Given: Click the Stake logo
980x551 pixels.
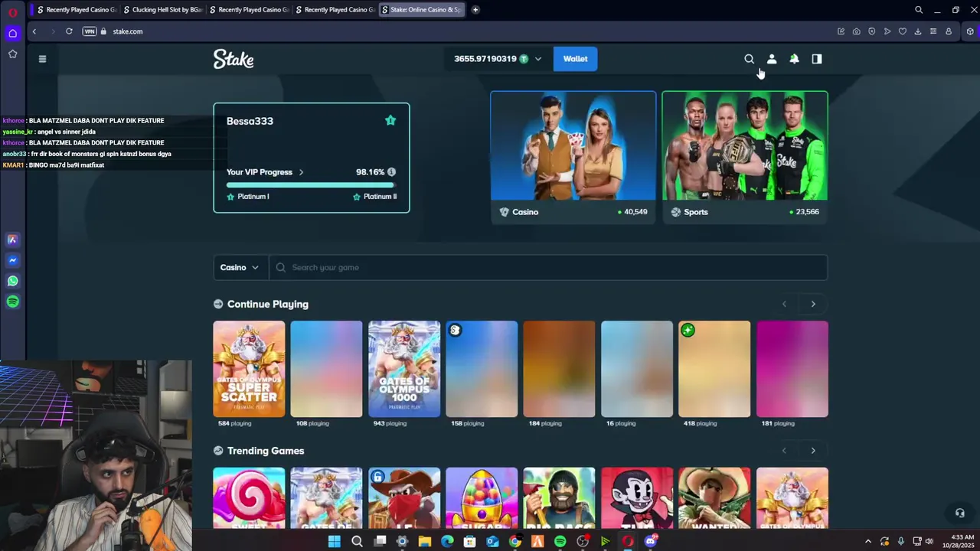Looking at the screenshot, I should coord(234,59).
